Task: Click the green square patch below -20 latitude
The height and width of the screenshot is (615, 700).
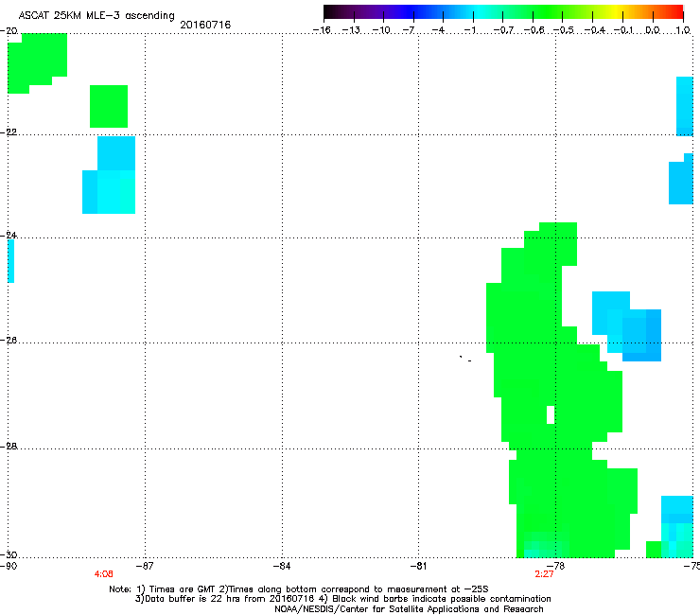Action: point(109,106)
